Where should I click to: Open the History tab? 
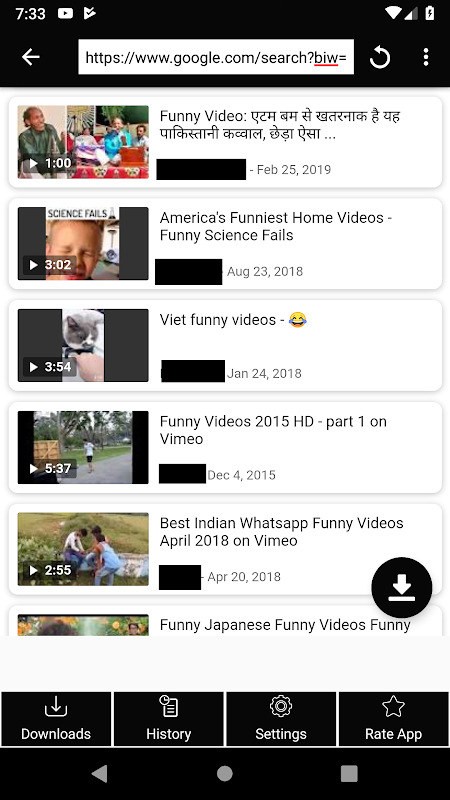168,719
